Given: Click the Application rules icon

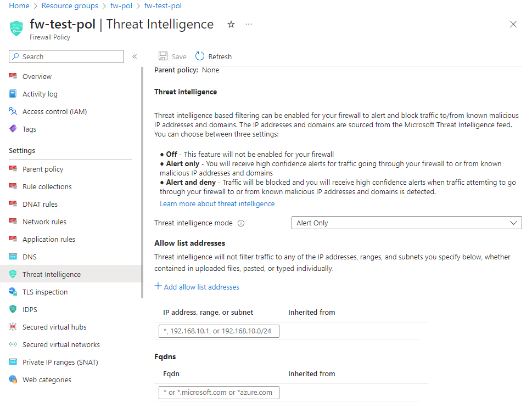Looking at the screenshot, I should (13, 239).
